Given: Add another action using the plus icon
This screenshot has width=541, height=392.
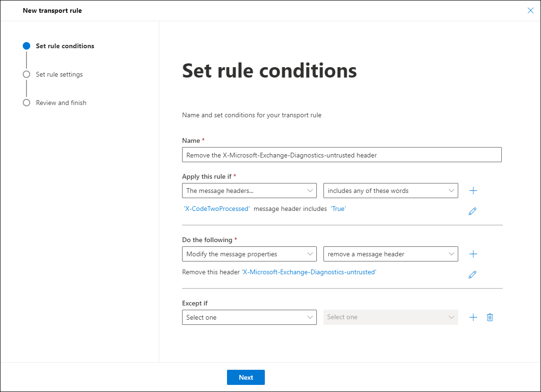Looking at the screenshot, I should pos(473,253).
